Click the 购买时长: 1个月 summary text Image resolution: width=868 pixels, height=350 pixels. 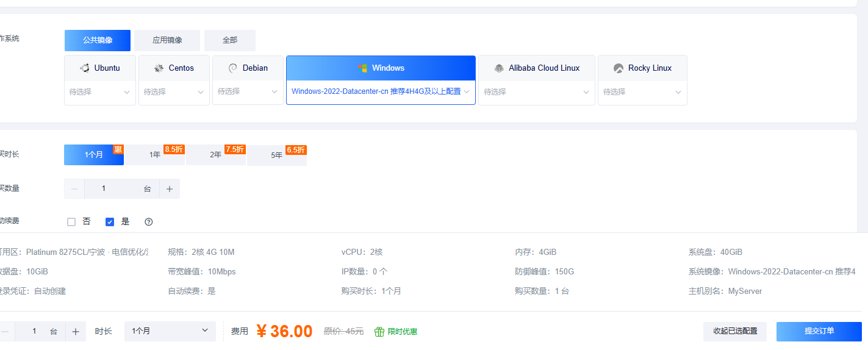[x=371, y=291]
